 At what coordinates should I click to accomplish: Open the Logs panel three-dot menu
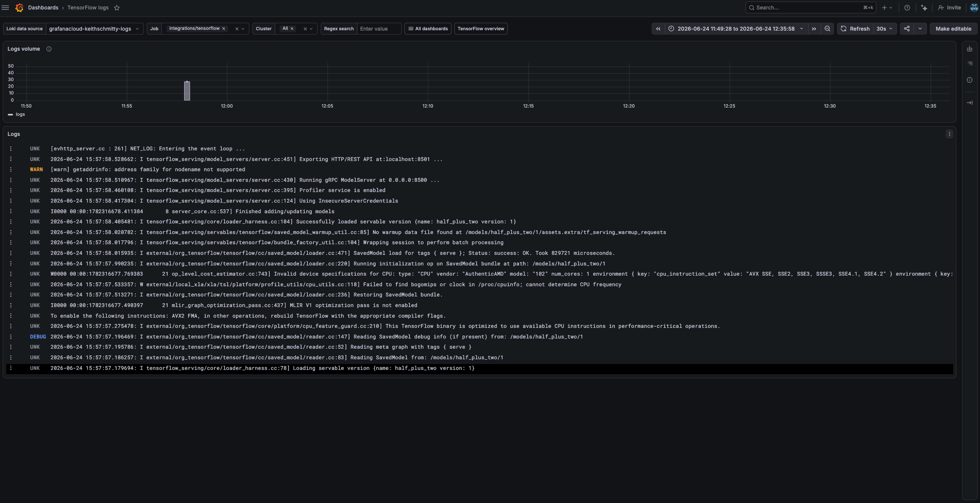949,134
